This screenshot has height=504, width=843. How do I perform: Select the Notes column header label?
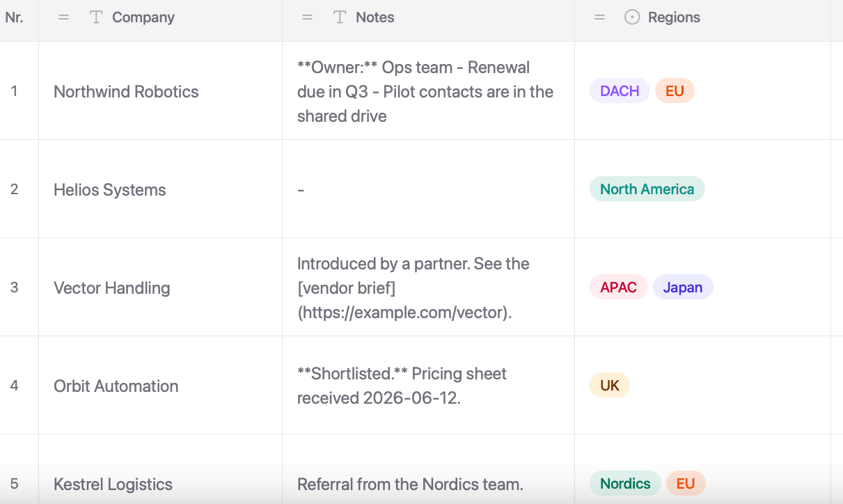[x=375, y=17]
